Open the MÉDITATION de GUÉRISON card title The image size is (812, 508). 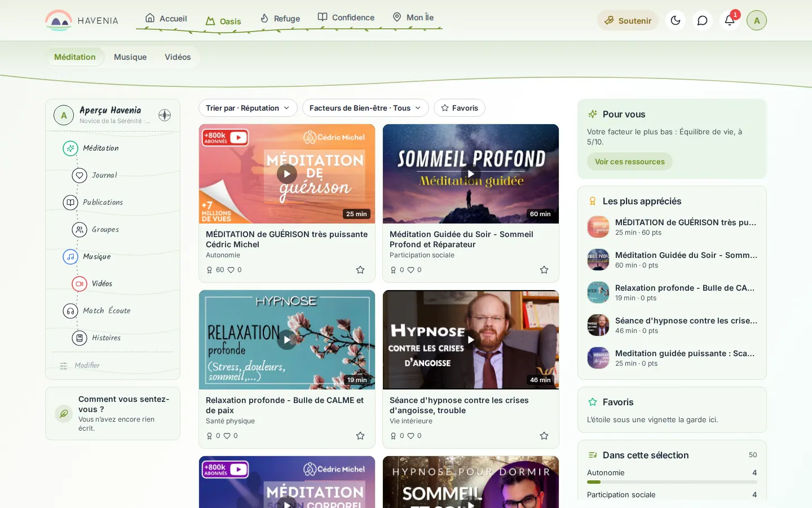286,239
